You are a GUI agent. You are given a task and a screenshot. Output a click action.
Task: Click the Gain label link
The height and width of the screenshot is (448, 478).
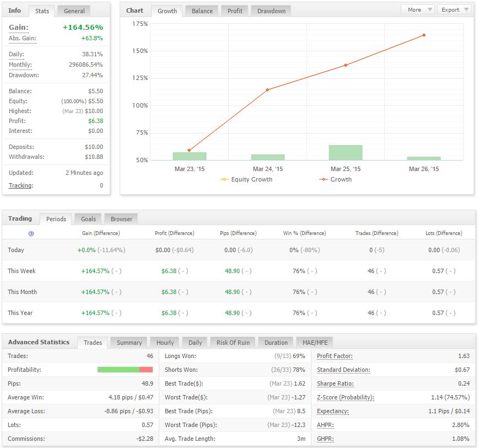tap(18, 28)
